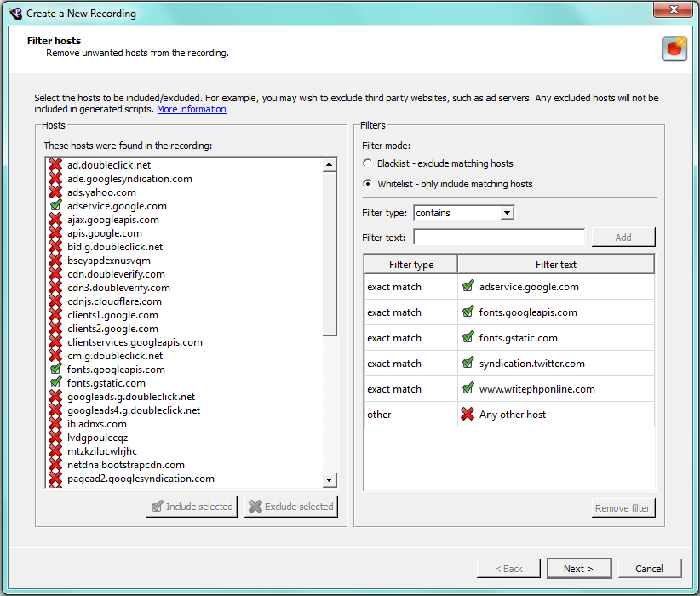Click the recording wizard icon in header
The image size is (700, 596).
coord(674,49)
